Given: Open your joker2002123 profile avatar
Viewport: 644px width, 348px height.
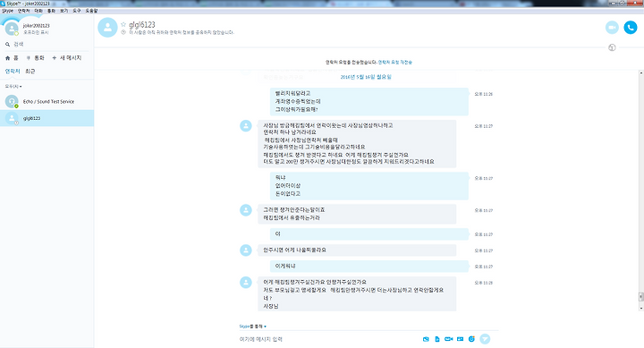Looking at the screenshot, I should pos(12,29).
